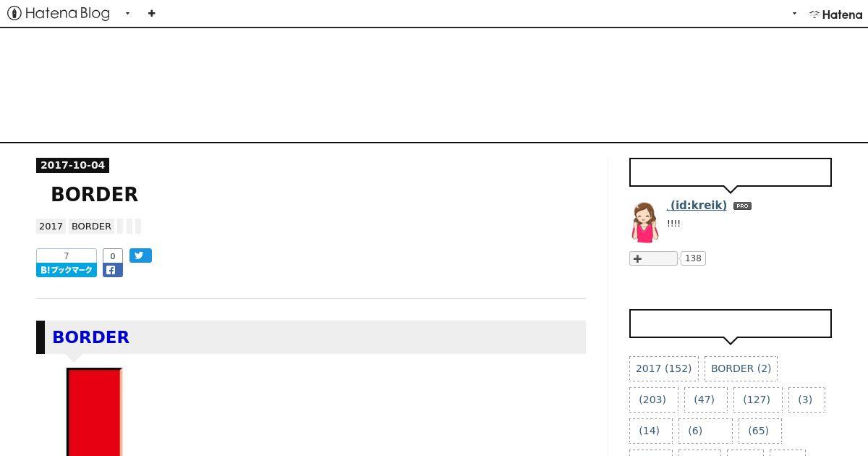Subscribe with the plus reader button
868x456 pixels.
click(x=653, y=258)
